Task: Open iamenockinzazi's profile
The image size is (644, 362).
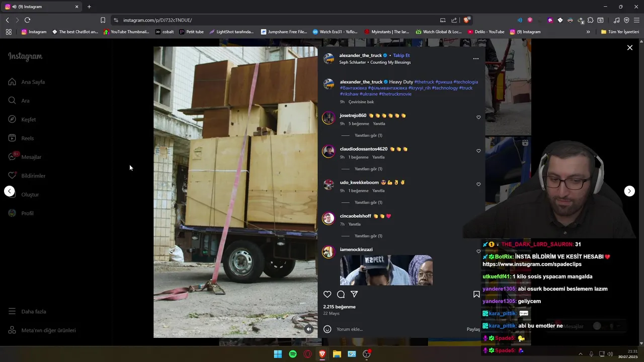Action: (356, 249)
